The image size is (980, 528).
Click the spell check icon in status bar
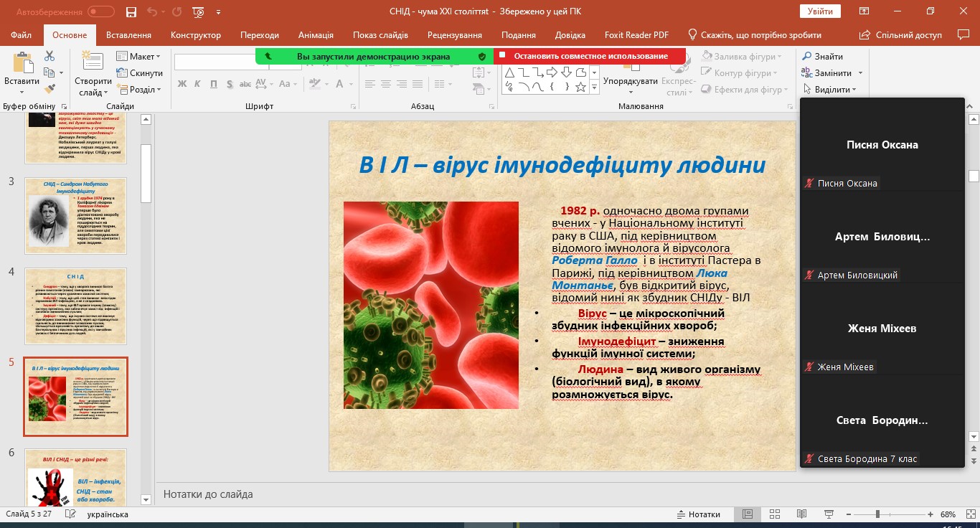70,514
